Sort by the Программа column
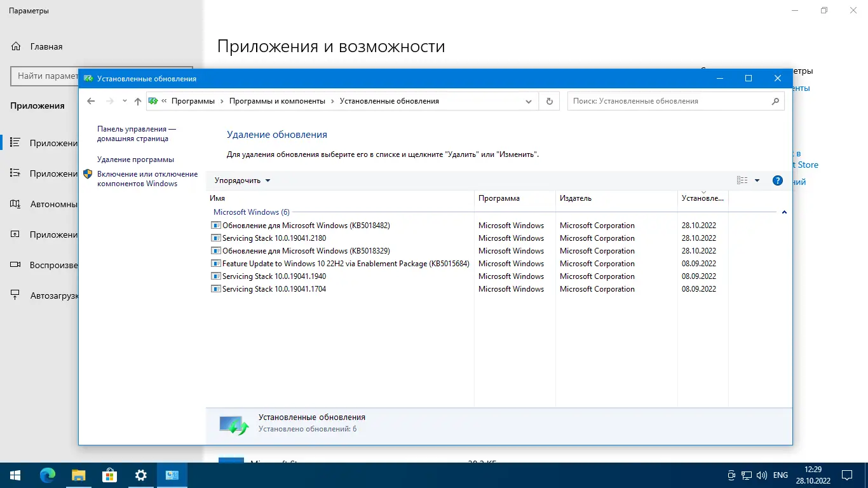 515,198
